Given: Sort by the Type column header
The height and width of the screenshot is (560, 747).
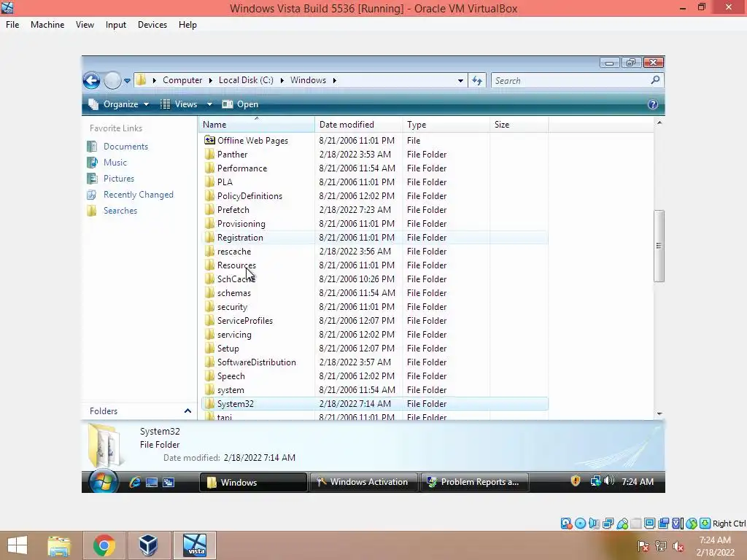Looking at the screenshot, I should pos(446,124).
